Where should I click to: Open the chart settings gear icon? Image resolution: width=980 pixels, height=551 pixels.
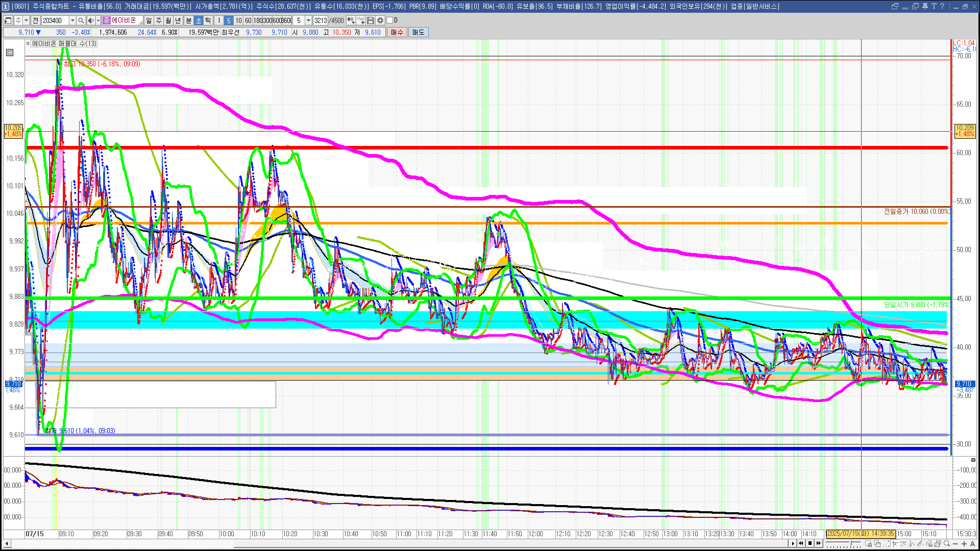380,20
